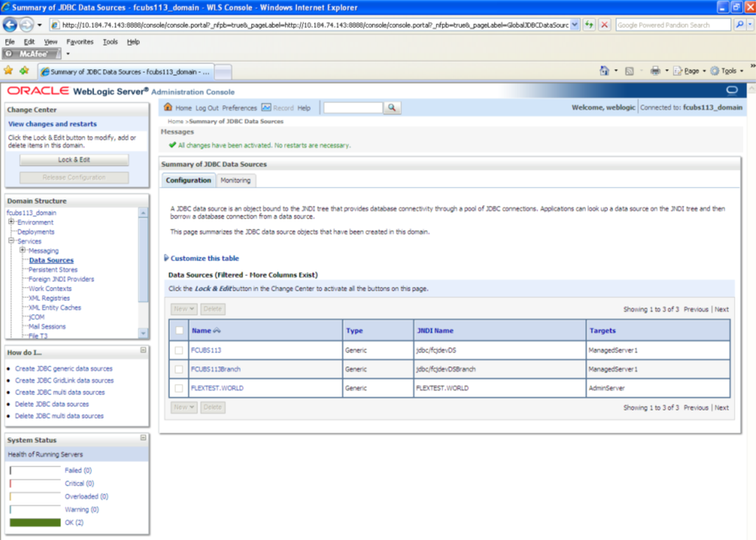This screenshot has width=756, height=540.
Task: Click the search magnifier in browser toolbar
Action: [740, 24]
